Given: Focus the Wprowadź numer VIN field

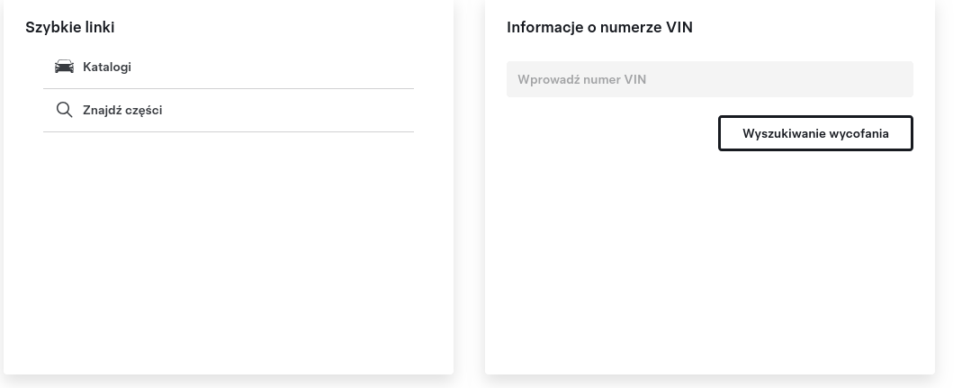Looking at the screenshot, I should tap(709, 79).
